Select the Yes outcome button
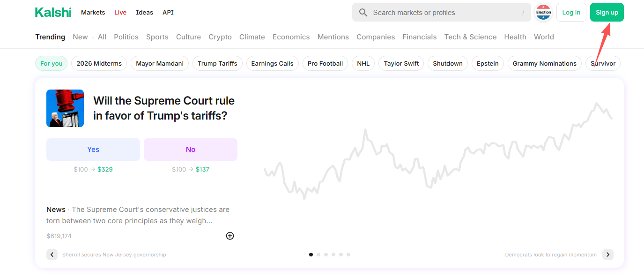This screenshot has height=278, width=644. click(x=93, y=150)
